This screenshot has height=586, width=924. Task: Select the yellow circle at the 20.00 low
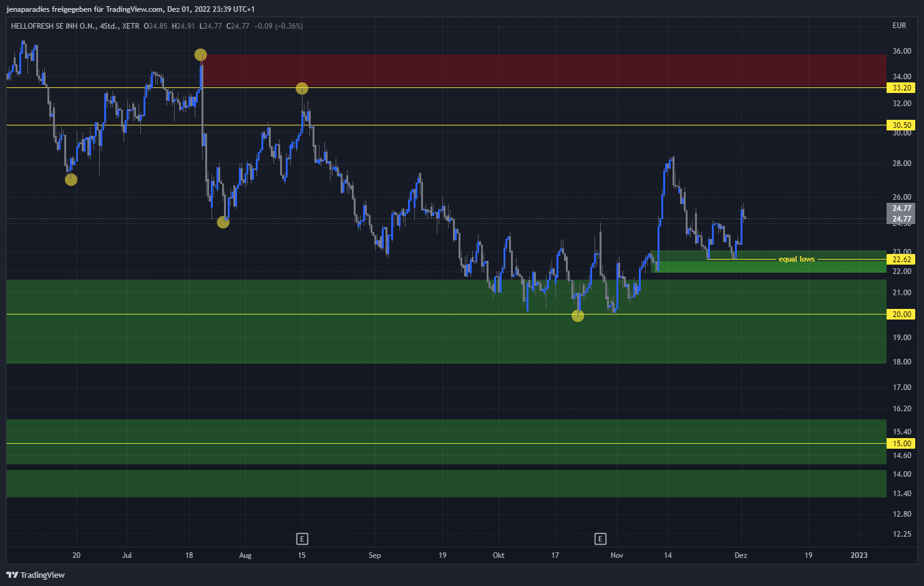(x=578, y=316)
